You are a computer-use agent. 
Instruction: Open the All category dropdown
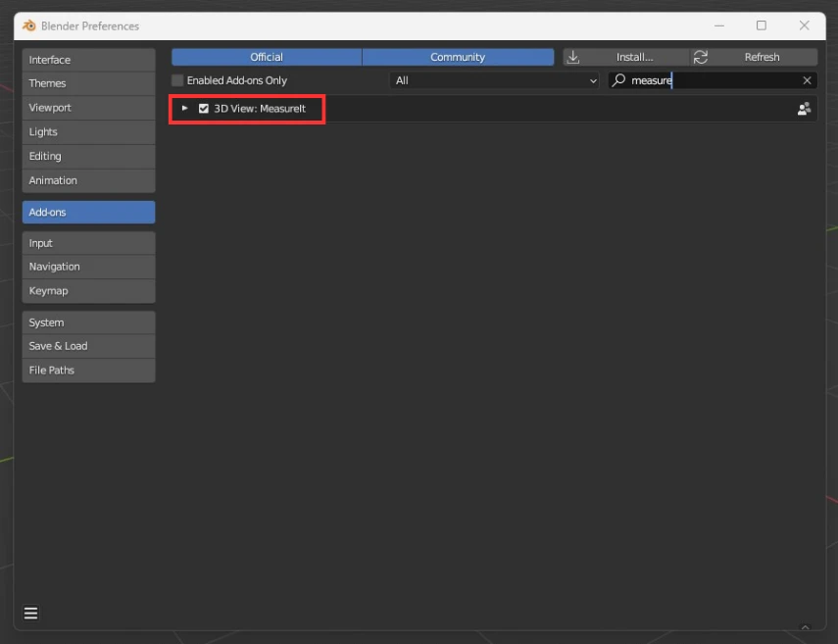point(494,80)
